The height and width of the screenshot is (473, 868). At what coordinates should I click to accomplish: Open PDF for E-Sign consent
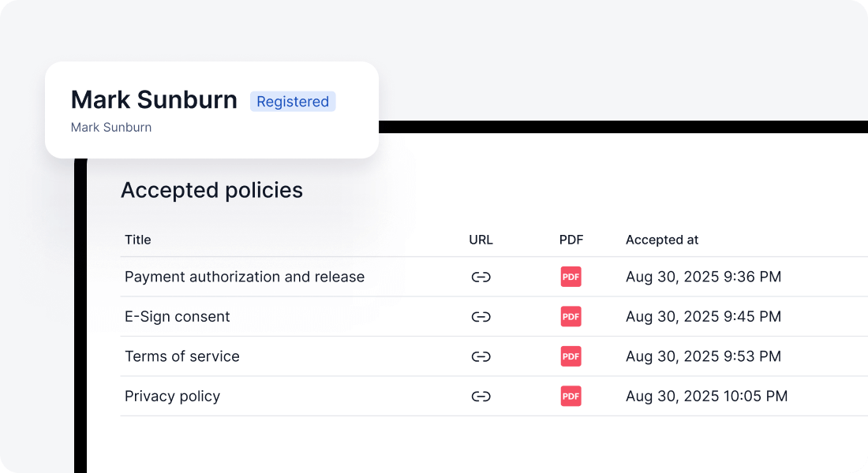pos(571,316)
